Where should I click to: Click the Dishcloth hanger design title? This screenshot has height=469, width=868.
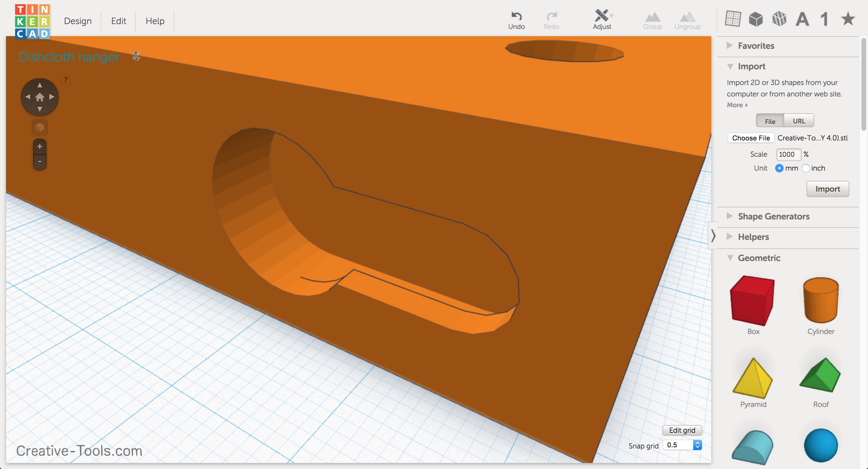point(69,57)
